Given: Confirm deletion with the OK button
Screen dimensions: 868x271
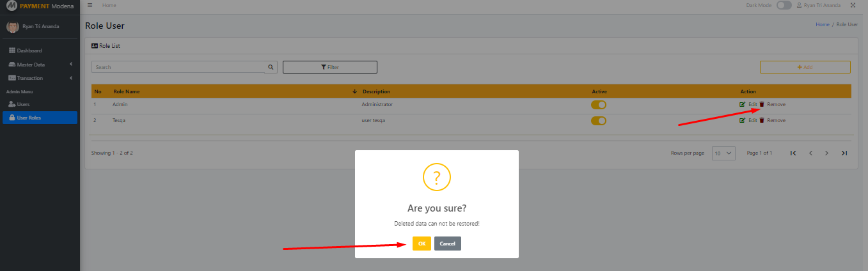Looking at the screenshot, I should tap(422, 244).
